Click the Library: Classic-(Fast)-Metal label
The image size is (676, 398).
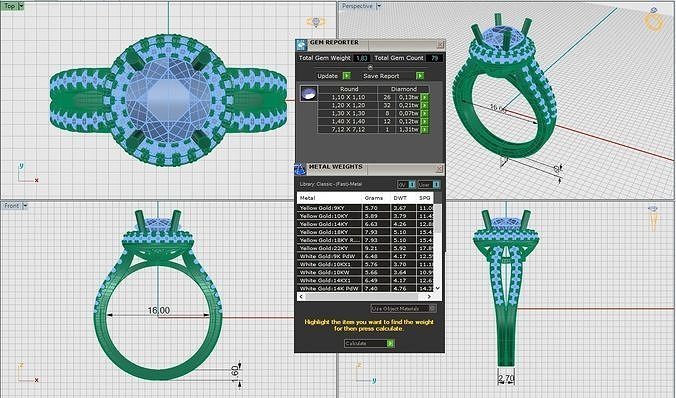[331, 184]
